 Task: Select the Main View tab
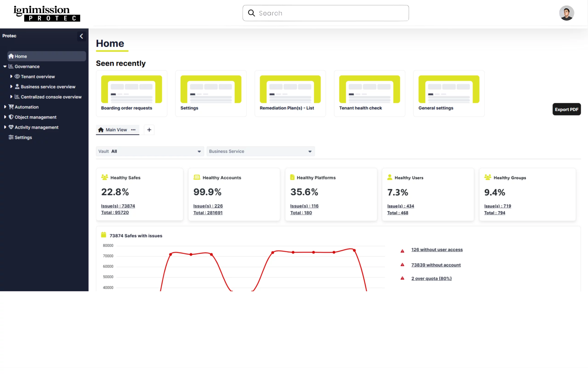click(x=116, y=130)
